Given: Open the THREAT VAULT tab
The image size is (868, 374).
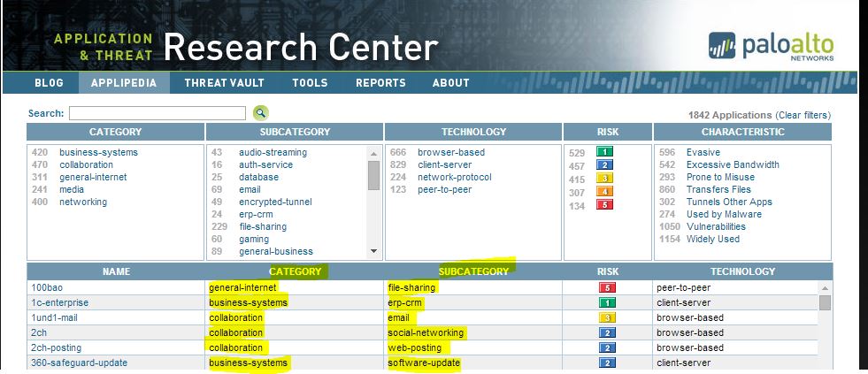Looking at the screenshot, I should click(x=225, y=83).
